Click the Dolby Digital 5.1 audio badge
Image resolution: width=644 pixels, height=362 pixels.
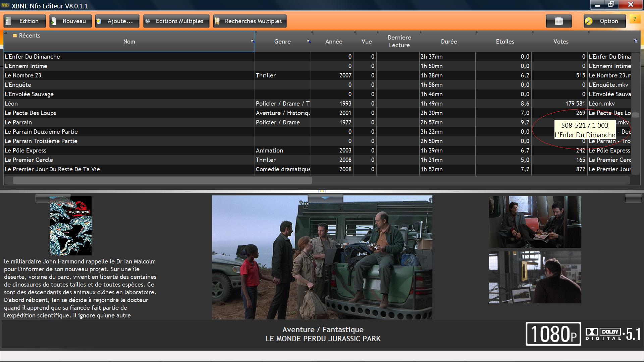(613, 334)
